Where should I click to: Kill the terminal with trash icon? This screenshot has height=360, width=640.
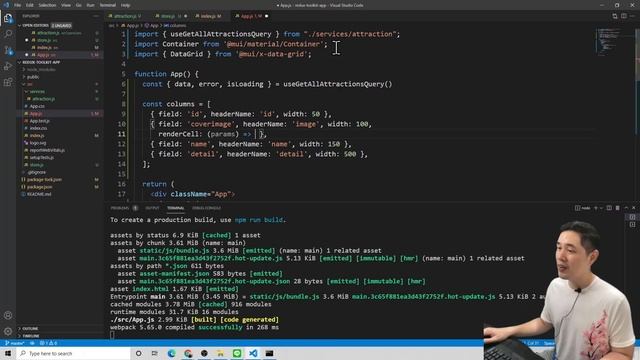[618, 208]
